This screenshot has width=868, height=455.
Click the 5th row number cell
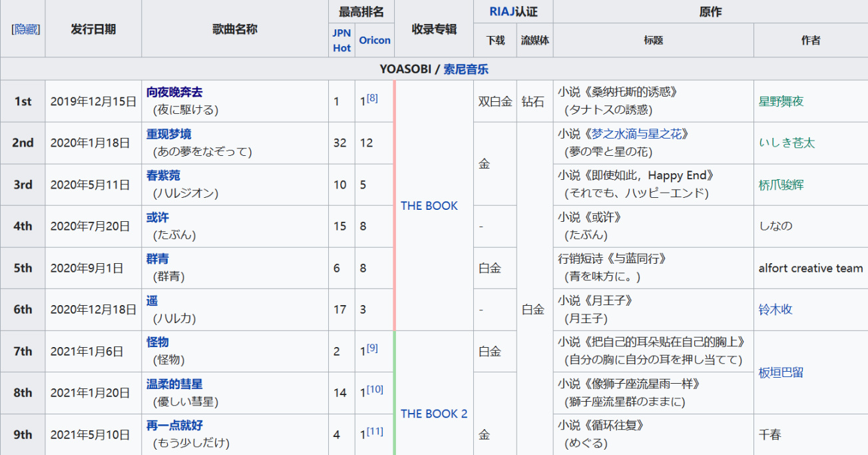[x=23, y=268]
